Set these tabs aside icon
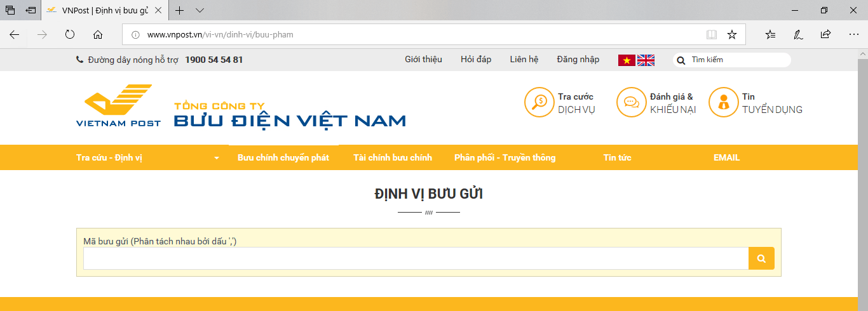This screenshot has width=868, height=311. point(31,10)
